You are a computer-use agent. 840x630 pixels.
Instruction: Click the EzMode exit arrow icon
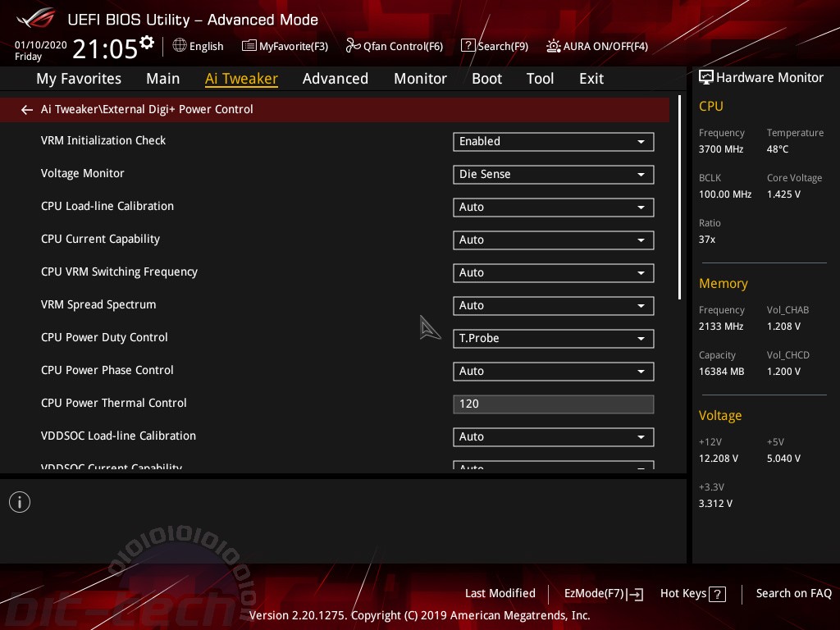[635, 594]
